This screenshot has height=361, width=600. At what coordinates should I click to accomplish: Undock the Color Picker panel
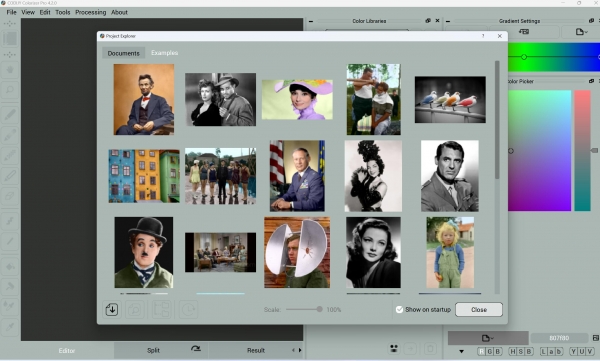(x=591, y=81)
